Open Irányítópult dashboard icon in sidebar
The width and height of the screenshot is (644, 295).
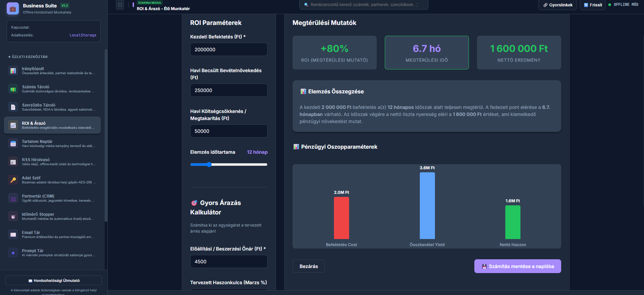pyautogui.click(x=13, y=71)
